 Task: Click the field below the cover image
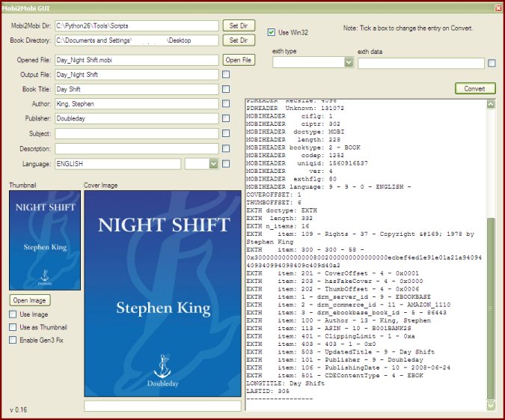click(x=162, y=406)
